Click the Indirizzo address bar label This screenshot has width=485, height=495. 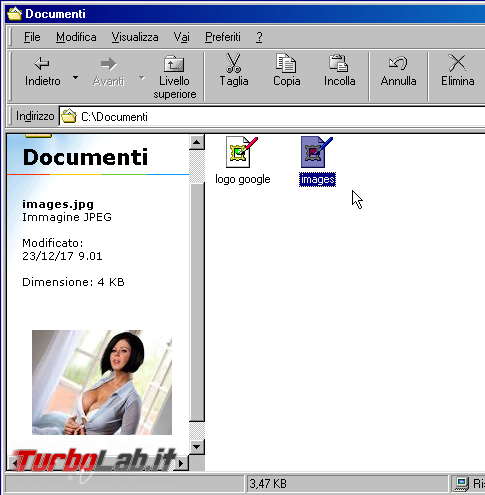point(35,116)
